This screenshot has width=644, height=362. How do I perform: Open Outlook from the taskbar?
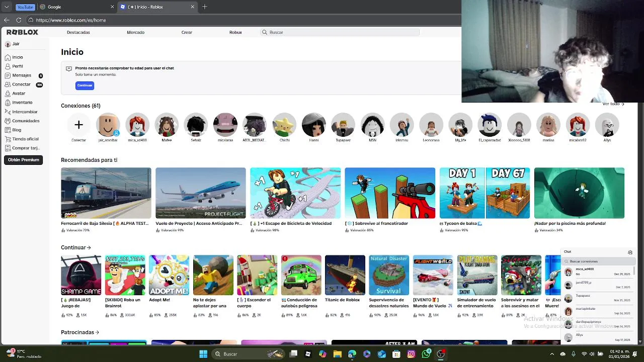point(381,354)
